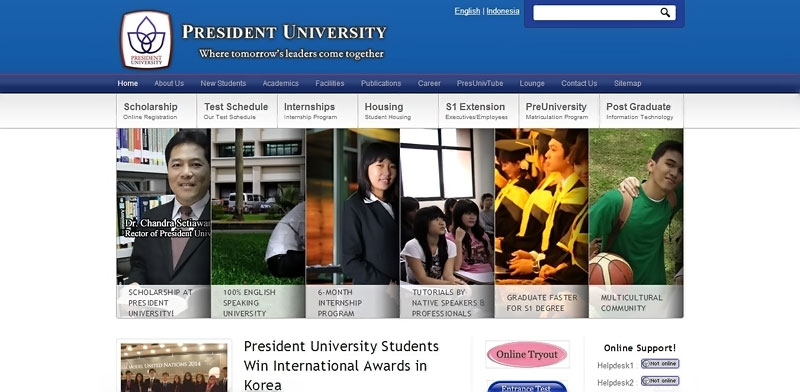Image resolution: width=800 pixels, height=392 pixels.
Task: Click the Helpdesk1 Not online status icon
Action: tap(660, 364)
